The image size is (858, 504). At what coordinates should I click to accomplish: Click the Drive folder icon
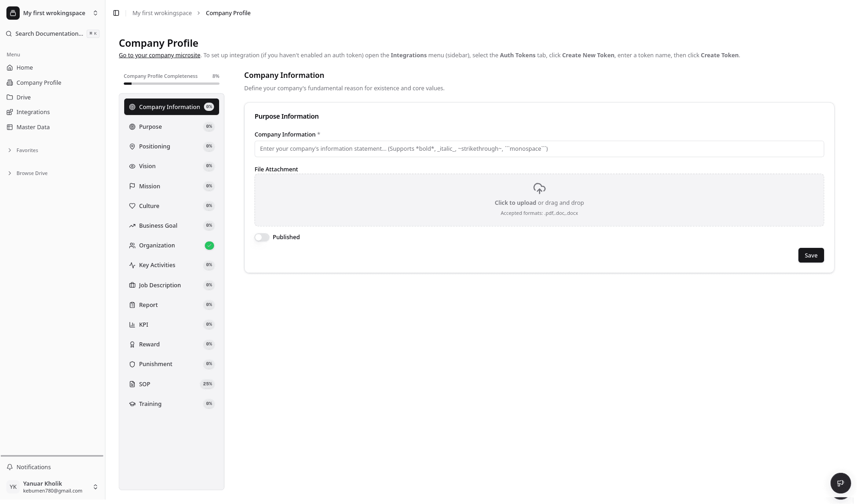tap(10, 97)
